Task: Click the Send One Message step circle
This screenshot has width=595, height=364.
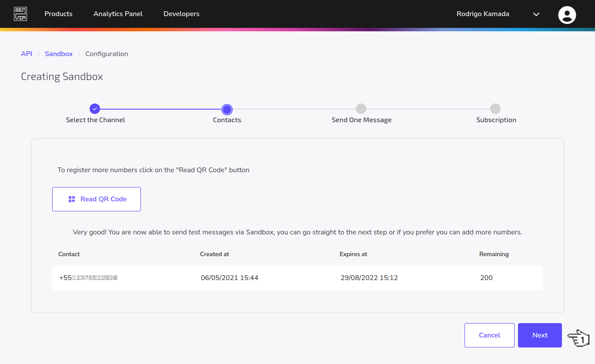Action: pos(361,109)
